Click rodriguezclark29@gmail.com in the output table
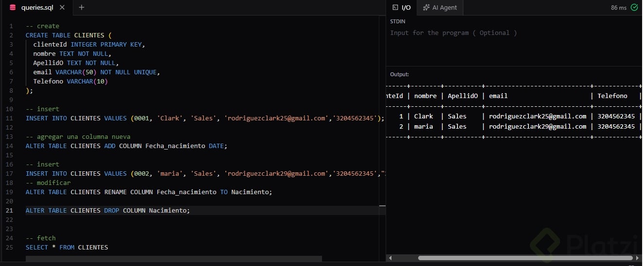The height and width of the screenshot is (266, 644). [x=538, y=127]
